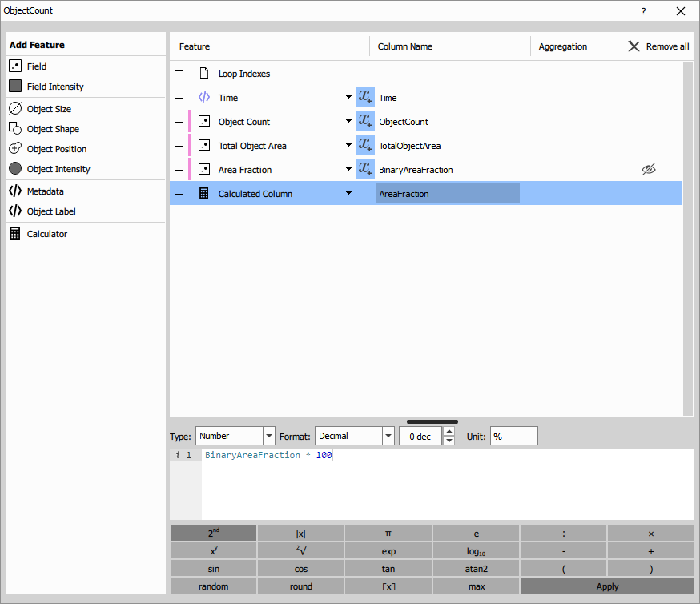The width and height of the screenshot is (700, 604).
Task: Show the hidden BinaryAreaFraction column
Action: tap(649, 169)
